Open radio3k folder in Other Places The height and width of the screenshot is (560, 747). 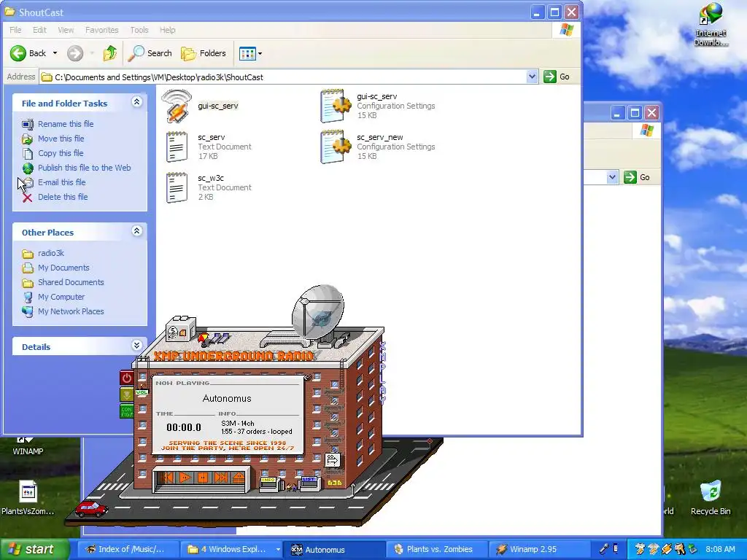point(51,253)
